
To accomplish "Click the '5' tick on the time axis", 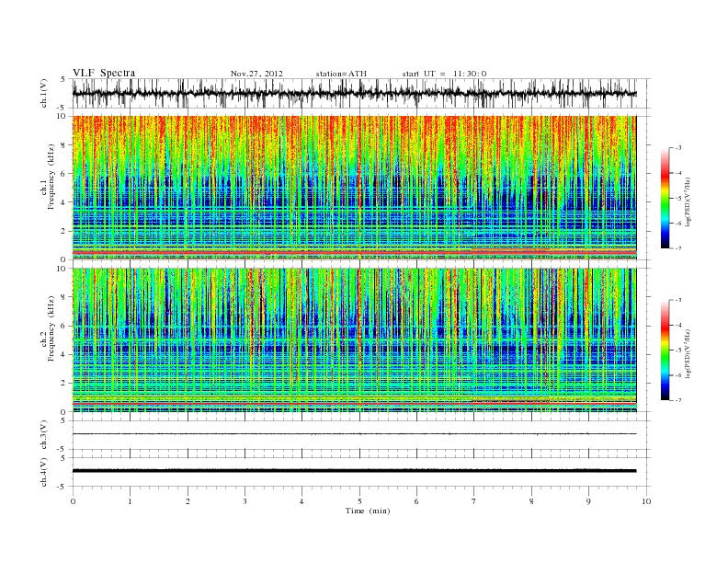I will tap(359, 501).
